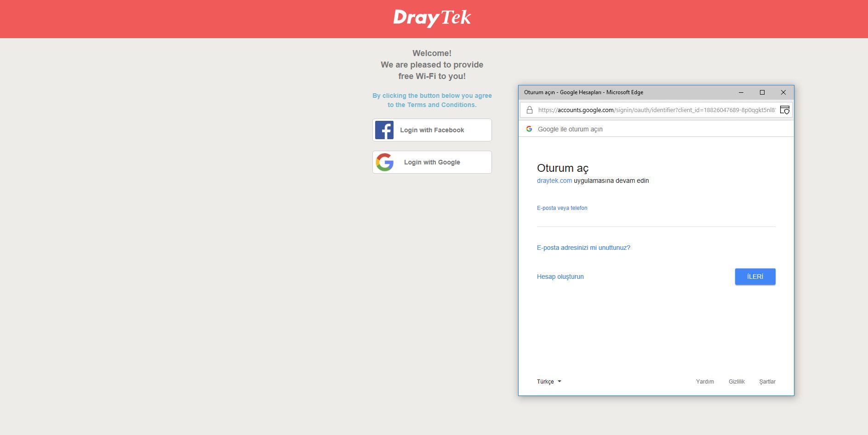The width and height of the screenshot is (868, 435).
Task: Click the Facebook logo icon
Action: (384, 130)
